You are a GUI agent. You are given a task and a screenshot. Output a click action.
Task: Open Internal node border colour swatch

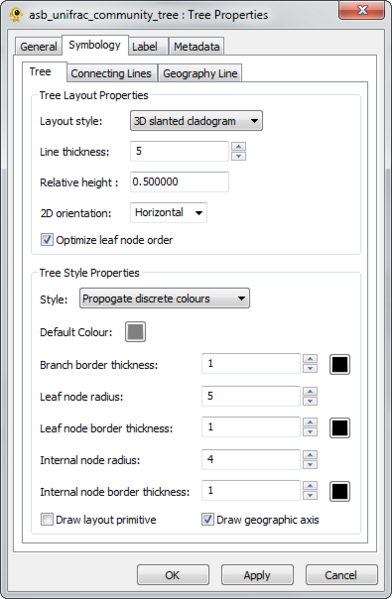tap(340, 491)
